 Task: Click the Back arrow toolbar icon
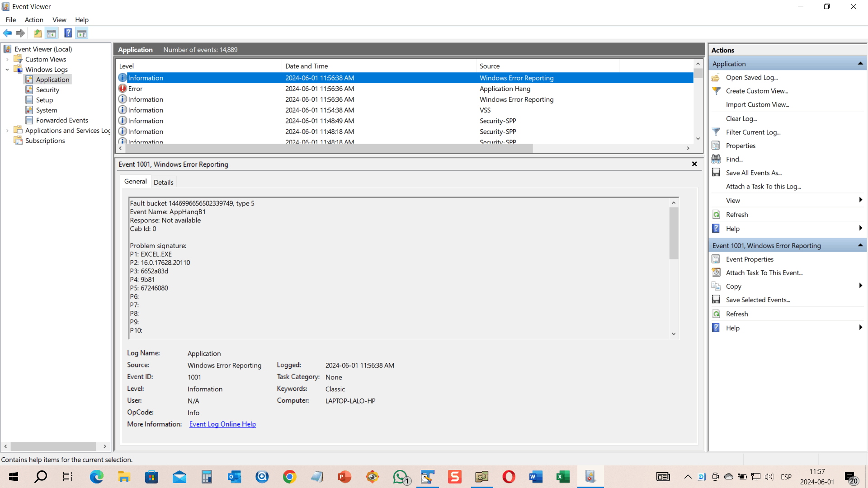coord(7,33)
